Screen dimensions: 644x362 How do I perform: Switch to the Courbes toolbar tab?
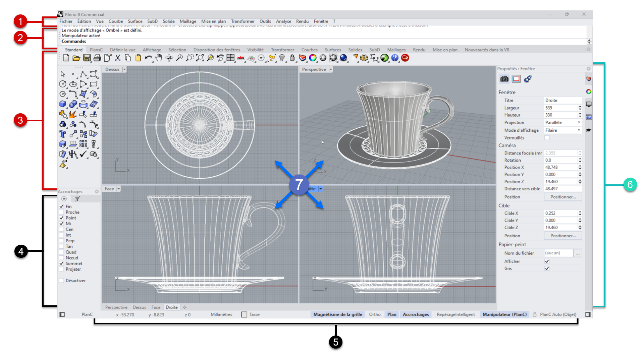309,50
